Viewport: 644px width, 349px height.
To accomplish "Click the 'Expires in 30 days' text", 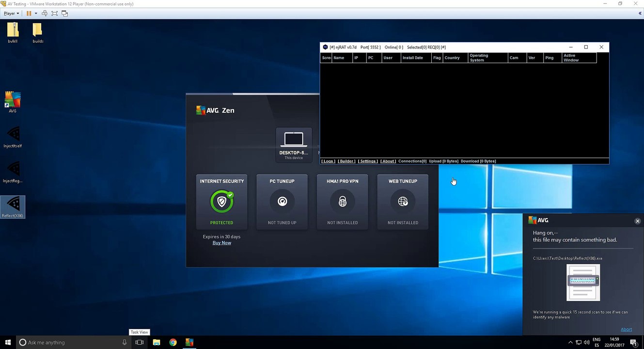I will [x=221, y=237].
